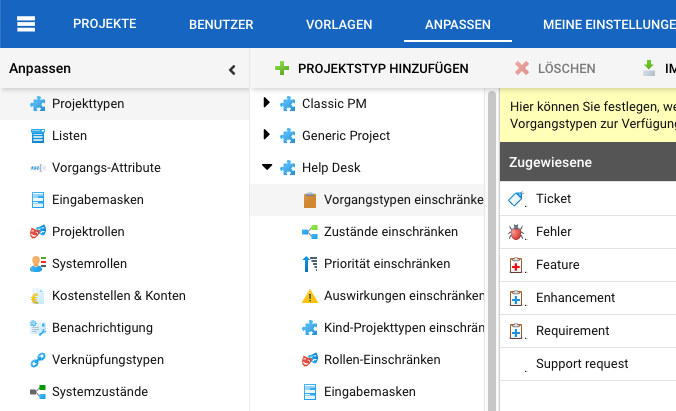Click the Löschen button
676x411 pixels.
click(555, 69)
